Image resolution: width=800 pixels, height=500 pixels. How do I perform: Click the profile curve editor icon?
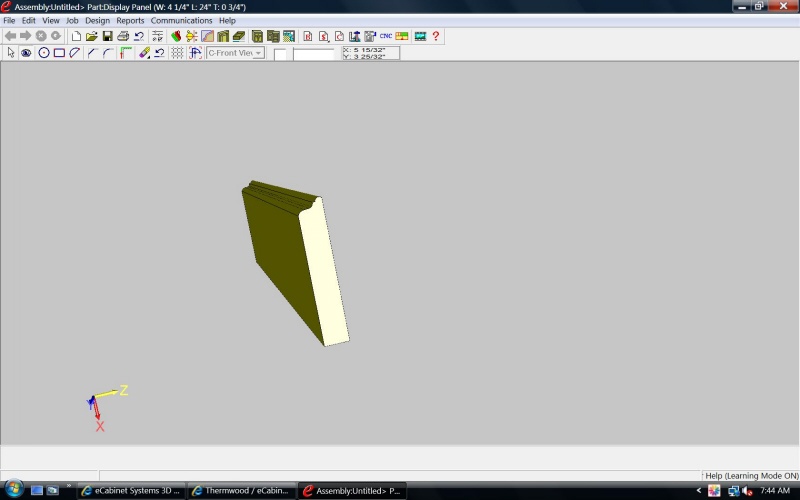click(x=207, y=36)
